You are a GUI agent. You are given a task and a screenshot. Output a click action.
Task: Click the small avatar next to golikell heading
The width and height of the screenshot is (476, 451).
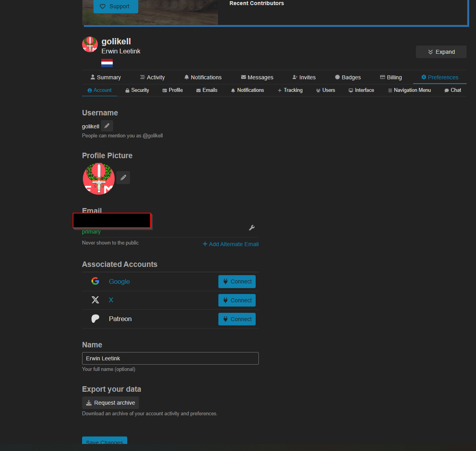90,44
